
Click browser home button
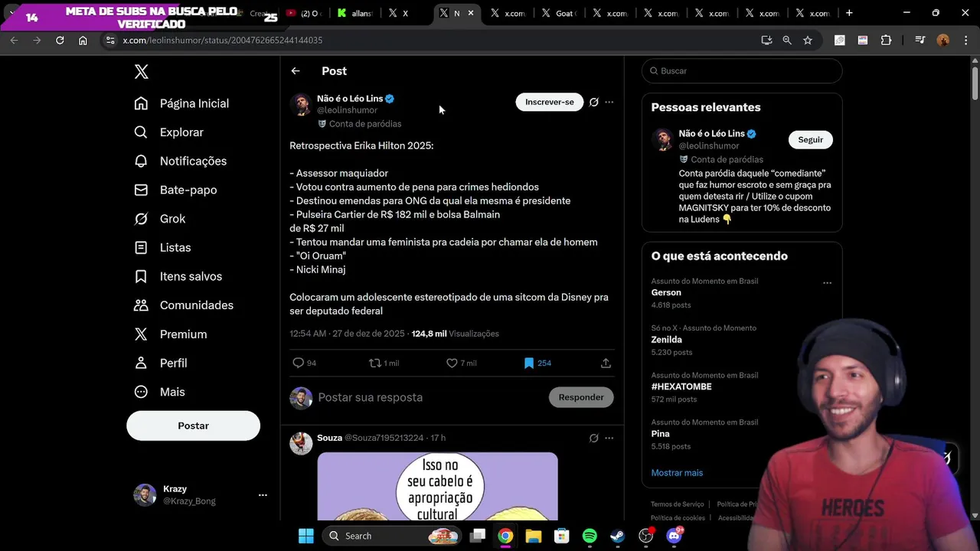83,40
